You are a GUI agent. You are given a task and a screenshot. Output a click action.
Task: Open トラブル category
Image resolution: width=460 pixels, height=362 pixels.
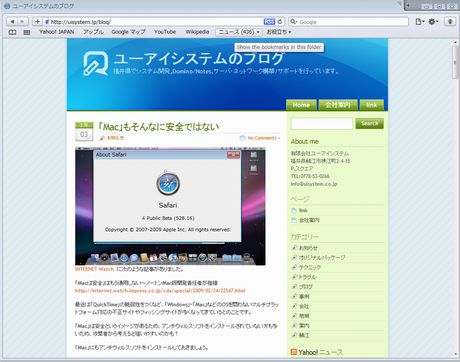(307, 277)
